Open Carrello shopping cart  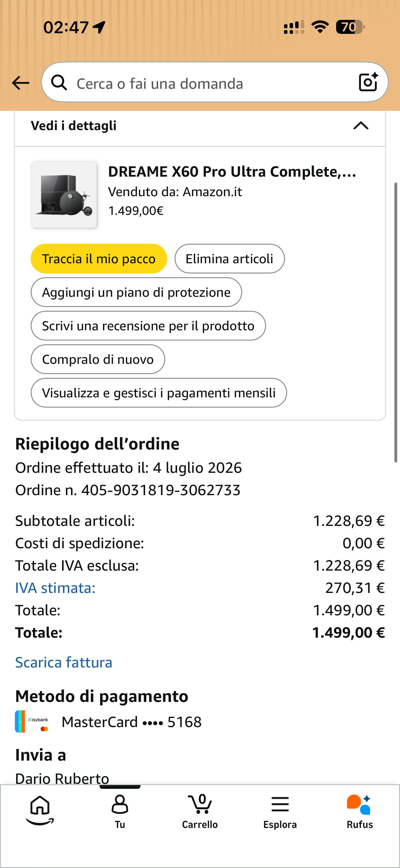[200, 812]
